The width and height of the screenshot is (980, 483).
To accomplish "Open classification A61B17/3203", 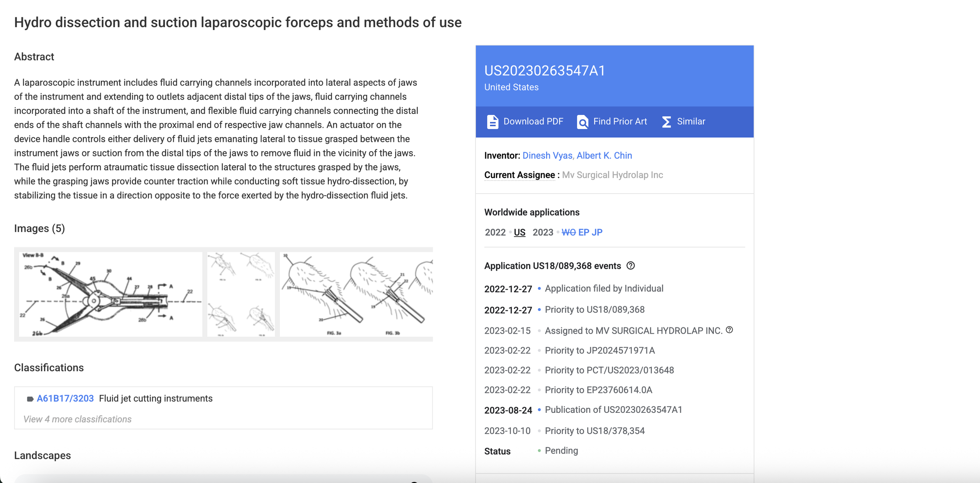I will [x=65, y=398].
